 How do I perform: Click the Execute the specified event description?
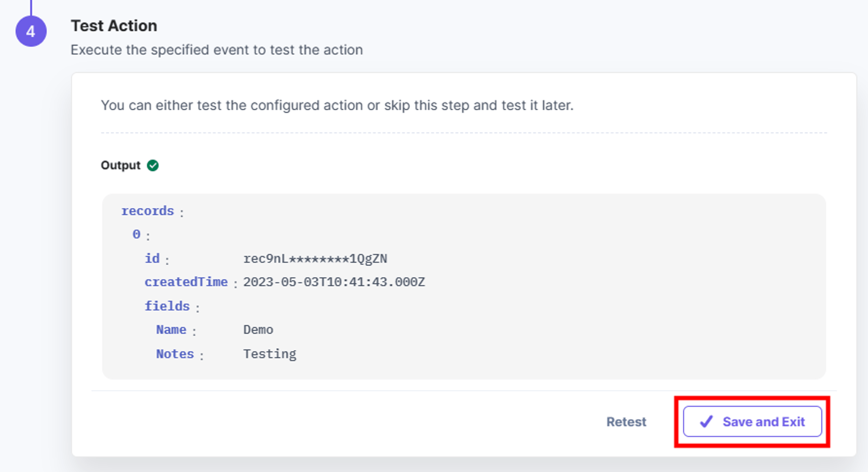pyautogui.click(x=217, y=50)
